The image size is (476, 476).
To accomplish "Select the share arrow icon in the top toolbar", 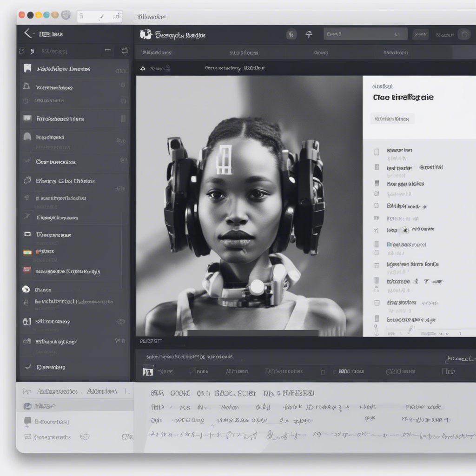I will point(309,34).
